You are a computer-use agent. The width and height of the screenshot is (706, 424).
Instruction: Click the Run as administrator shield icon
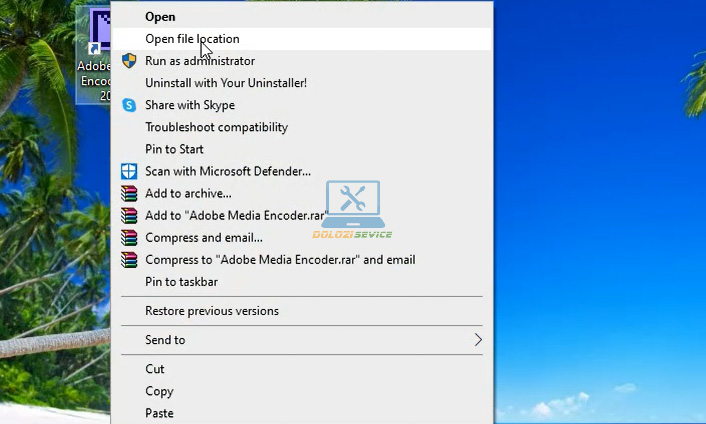point(129,61)
